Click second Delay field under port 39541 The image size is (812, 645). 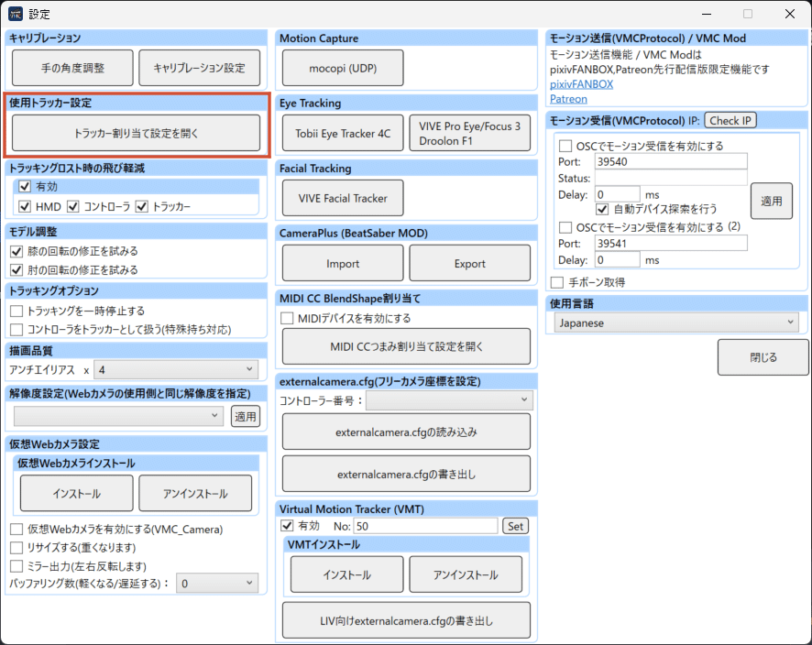click(x=617, y=259)
